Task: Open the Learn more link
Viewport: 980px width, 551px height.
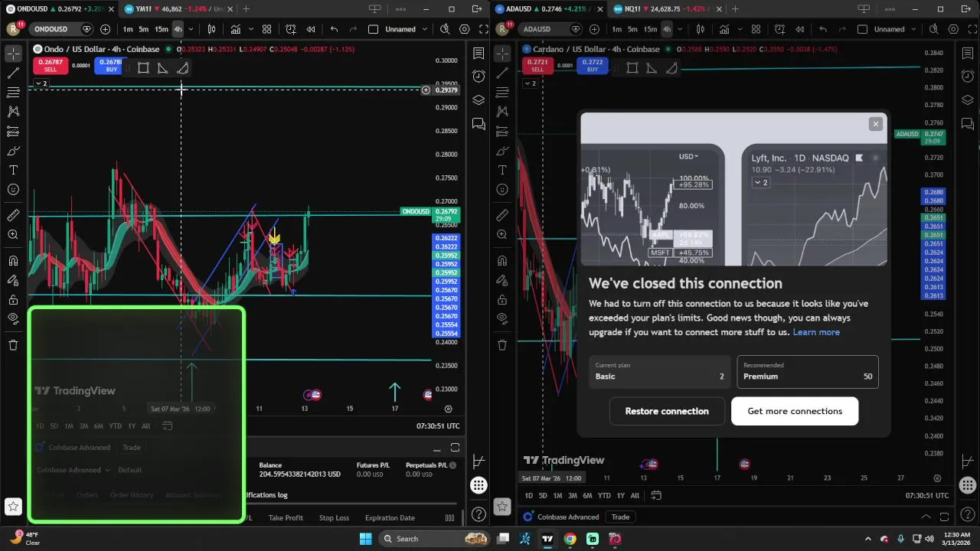Action: [816, 332]
